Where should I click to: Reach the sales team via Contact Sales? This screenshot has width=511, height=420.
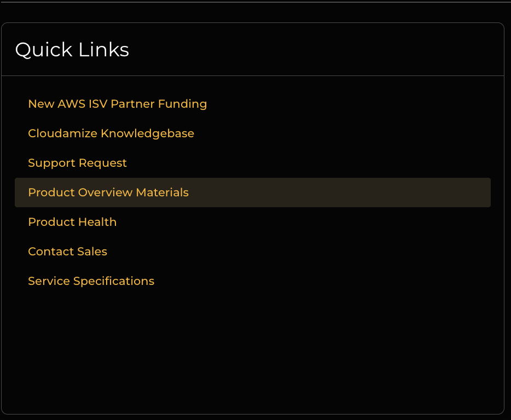tap(67, 252)
